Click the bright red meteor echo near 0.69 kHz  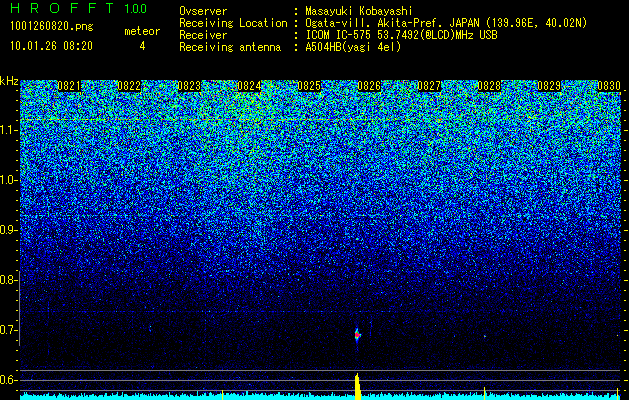[357, 335]
